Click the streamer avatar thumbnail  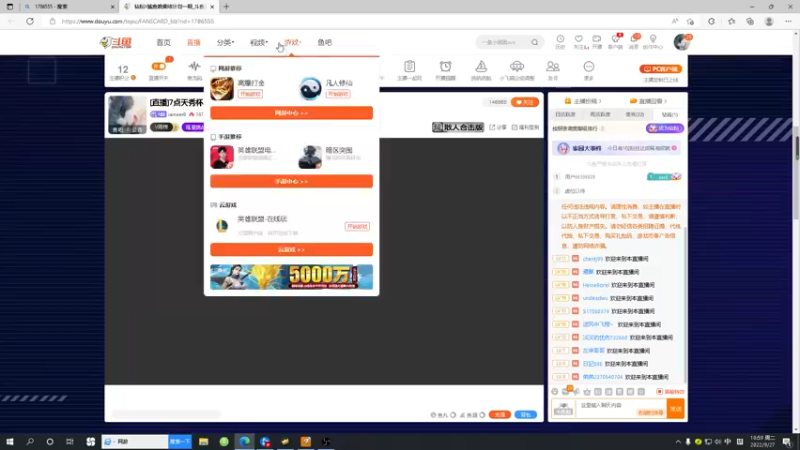click(x=128, y=115)
